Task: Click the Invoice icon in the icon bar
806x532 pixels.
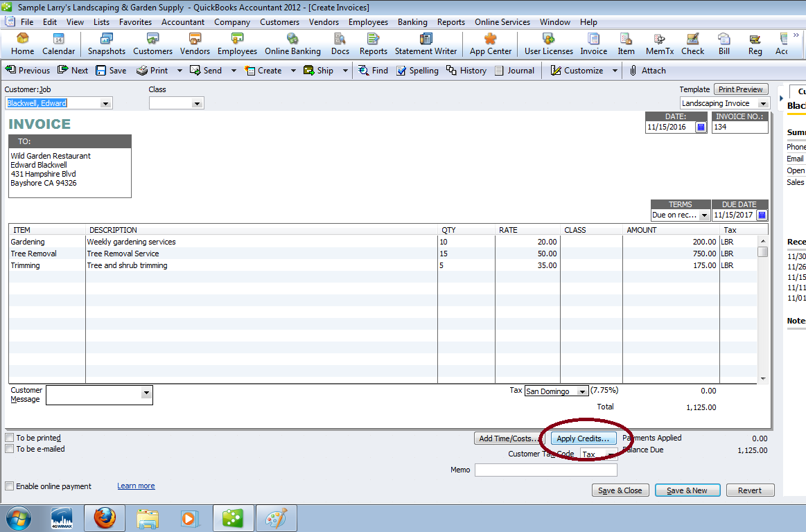Action: pyautogui.click(x=594, y=44)
